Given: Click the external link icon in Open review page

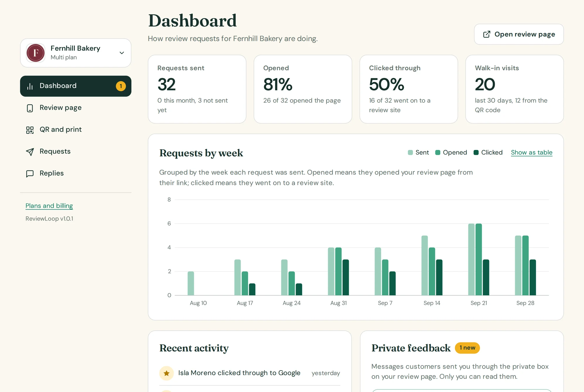Looking at the screenshot, I should pos(487,34).
